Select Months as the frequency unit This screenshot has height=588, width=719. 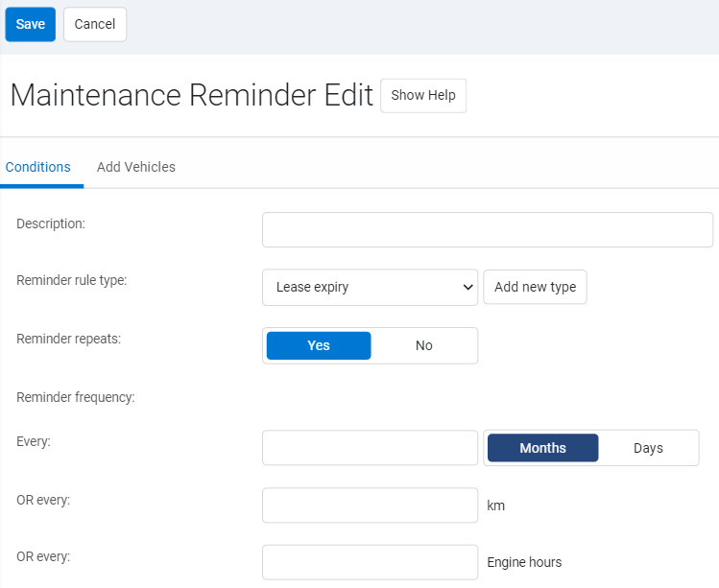pyautogui.click(x=542, y=448)
